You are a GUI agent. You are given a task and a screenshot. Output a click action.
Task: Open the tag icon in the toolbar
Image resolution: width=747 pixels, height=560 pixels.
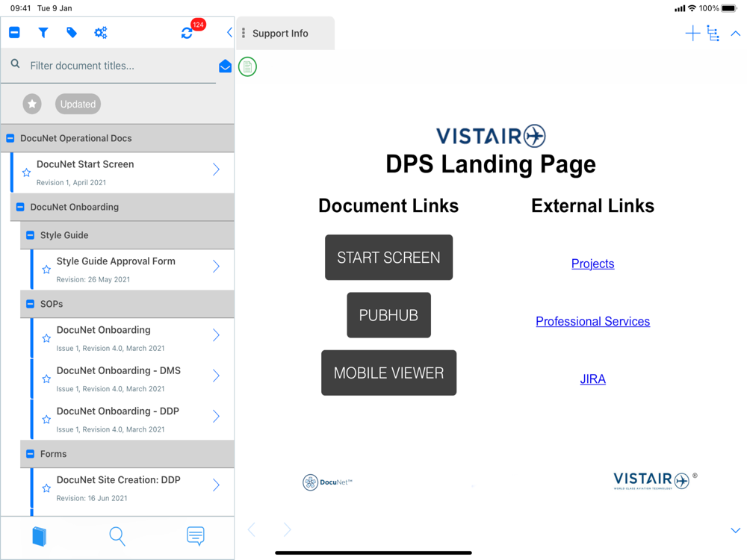tap(72, 32)
